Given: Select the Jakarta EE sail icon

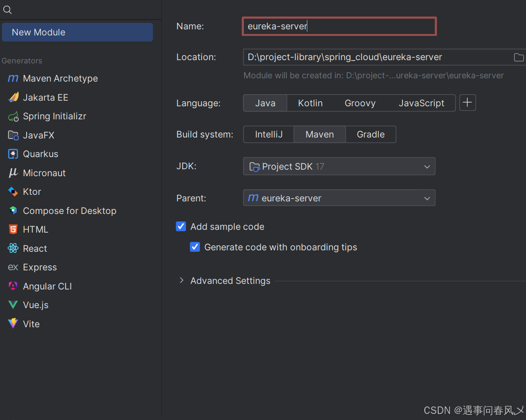Looking at the screenshot, I should click(x=14, y=97).
